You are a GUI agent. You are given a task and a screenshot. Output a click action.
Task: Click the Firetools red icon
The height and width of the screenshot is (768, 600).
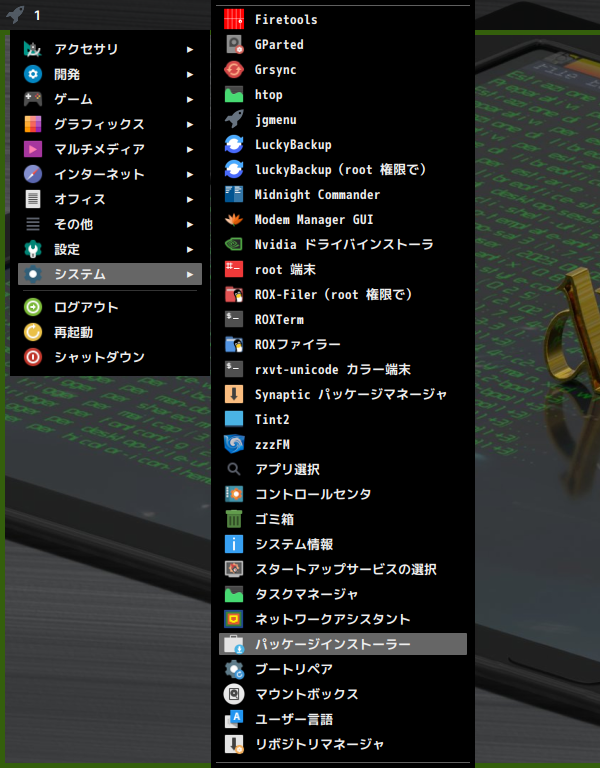click(234, 20)
